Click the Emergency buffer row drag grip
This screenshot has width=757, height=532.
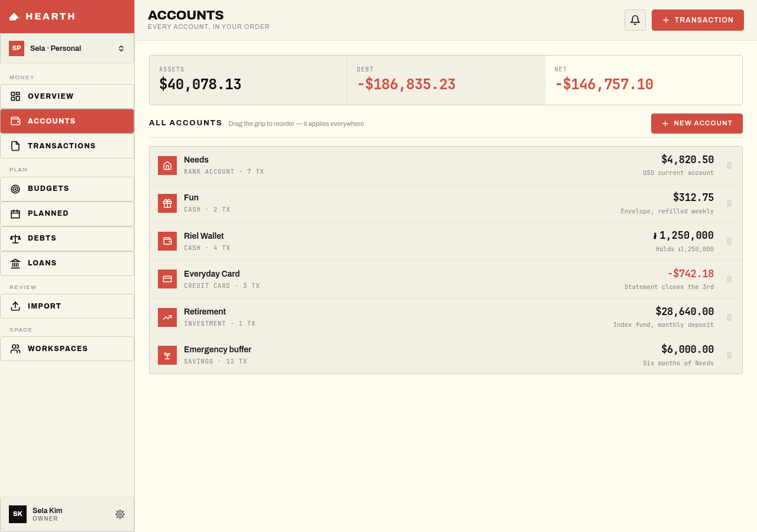pyautogui.click(x=729, y=355)
